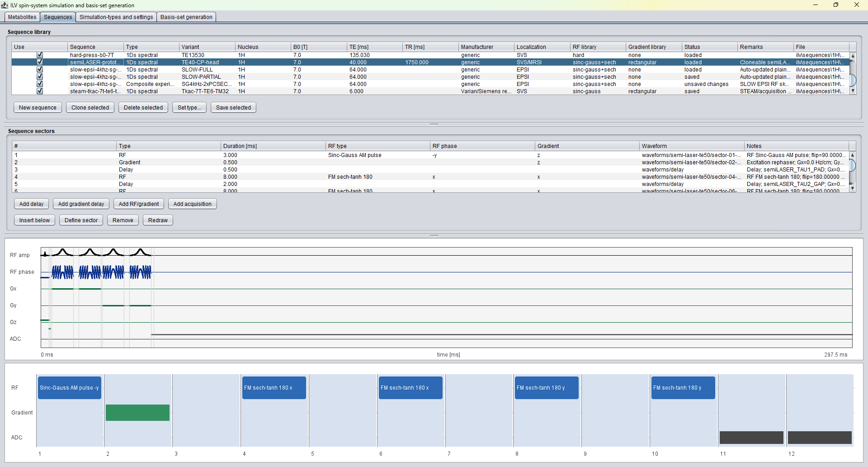Sort library by Sequence column header
This screenshot has width=868, height=467.
point(95,47)
